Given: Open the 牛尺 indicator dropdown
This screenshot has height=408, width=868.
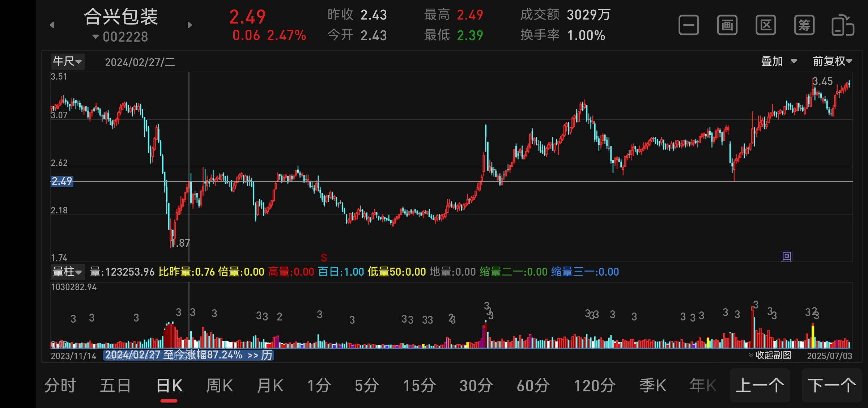Looking at the screenshot, I should pos(68,61).
